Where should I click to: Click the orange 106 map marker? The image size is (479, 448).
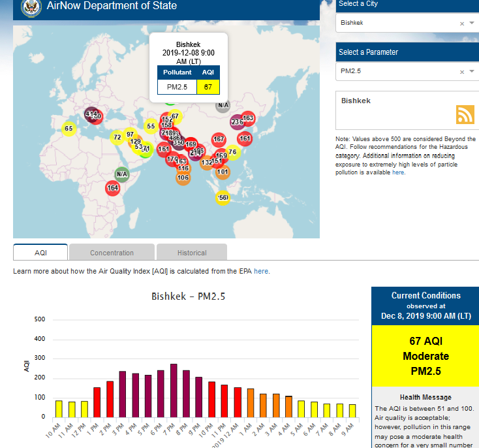click(x=183, y=178)
